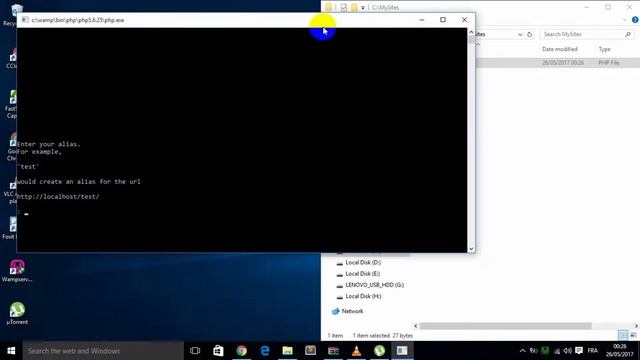The width and height of the screenshot is (640, 360).
Task: Open the Customize Quick Access Toolbar dropdown
Action: click(x=363, y=8)
